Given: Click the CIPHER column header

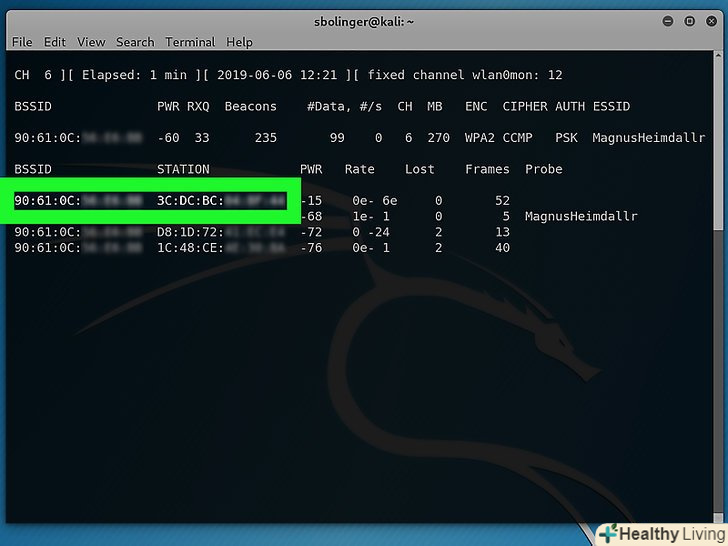Looking at the screenshot, I should (x=525, y=107).
